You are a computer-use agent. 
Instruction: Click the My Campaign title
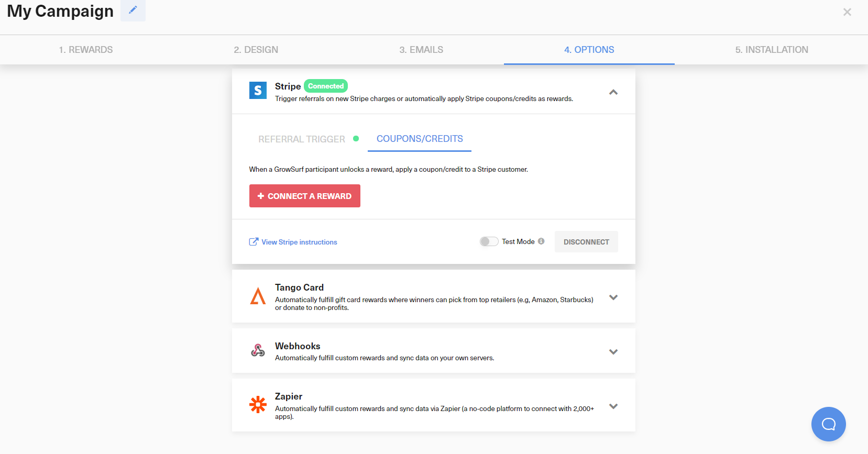60,11
